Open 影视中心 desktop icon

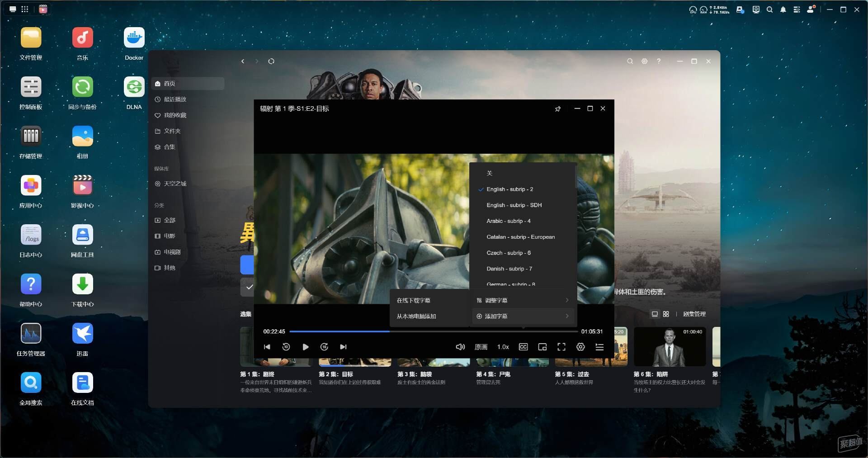tap(82, 186)
